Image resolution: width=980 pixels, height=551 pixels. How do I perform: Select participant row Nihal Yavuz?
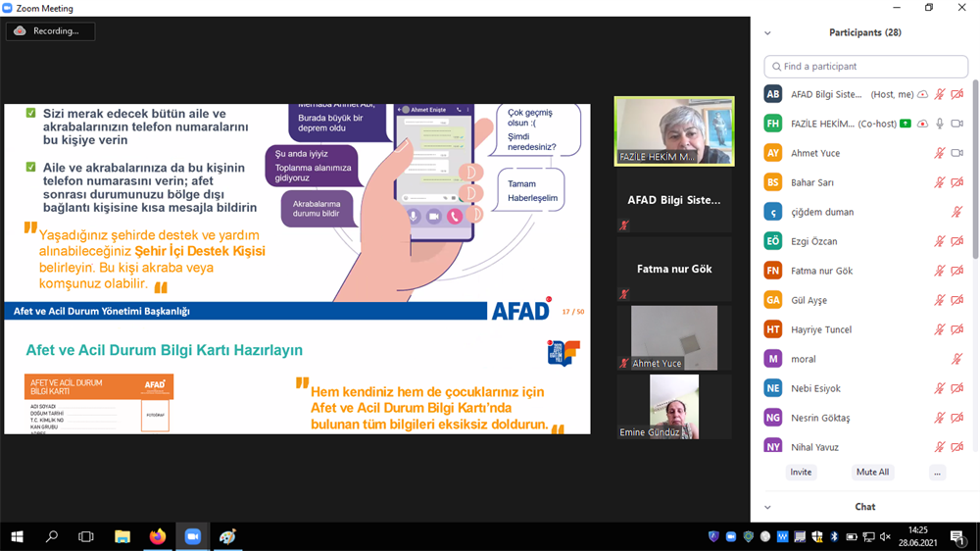(865, 446)
